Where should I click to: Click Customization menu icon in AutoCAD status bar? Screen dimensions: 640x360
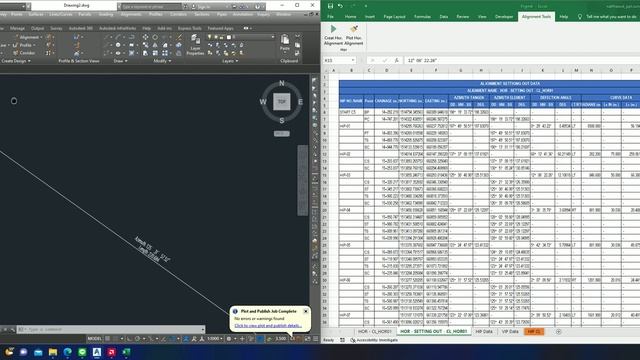pos(316,339)
